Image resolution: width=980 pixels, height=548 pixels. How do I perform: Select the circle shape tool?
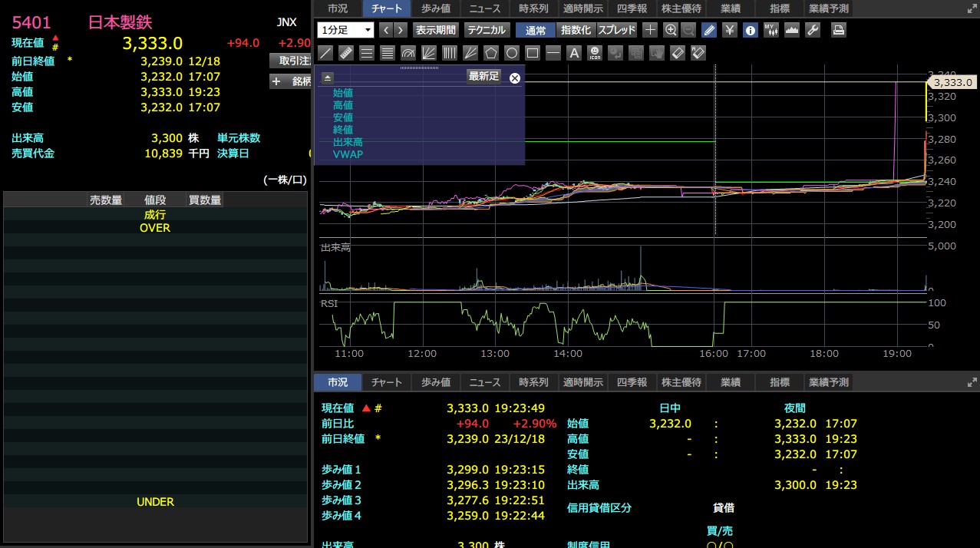[512, 53]
